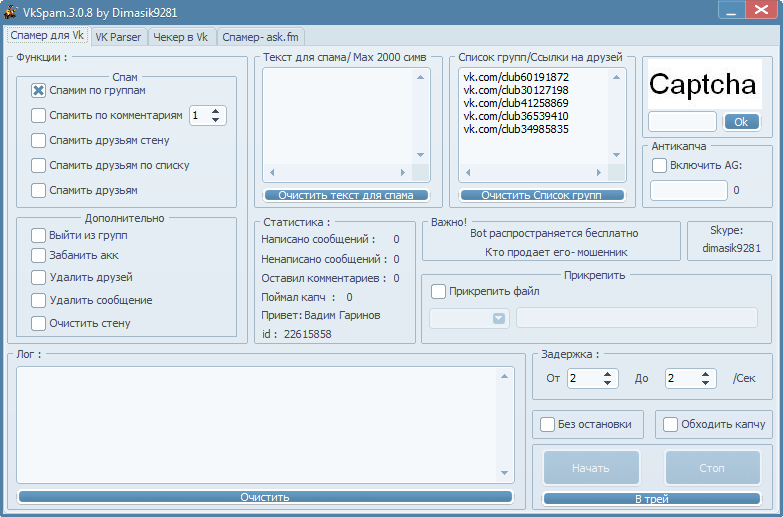Check Прикрепить файл option

(438, 291)
